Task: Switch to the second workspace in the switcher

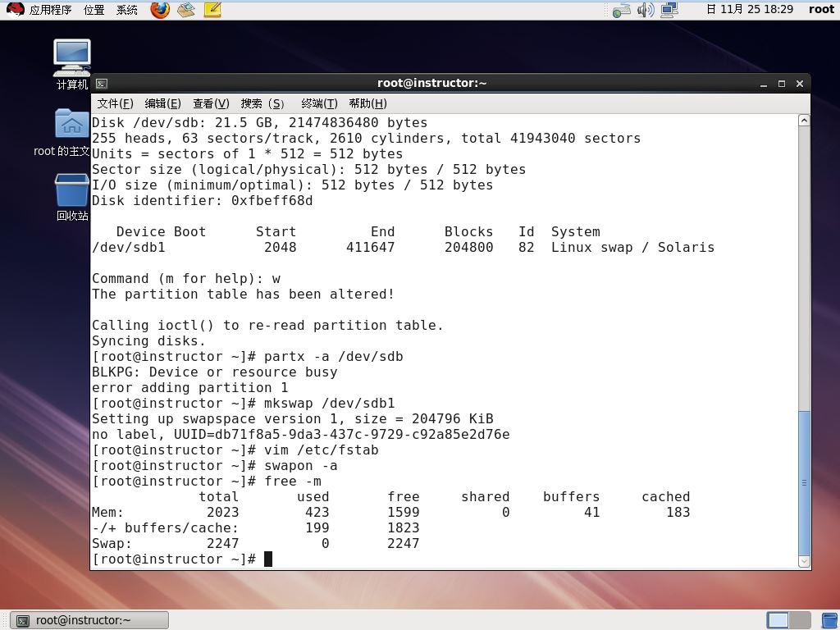Action: pyautogui.click(x=800, y=620)
